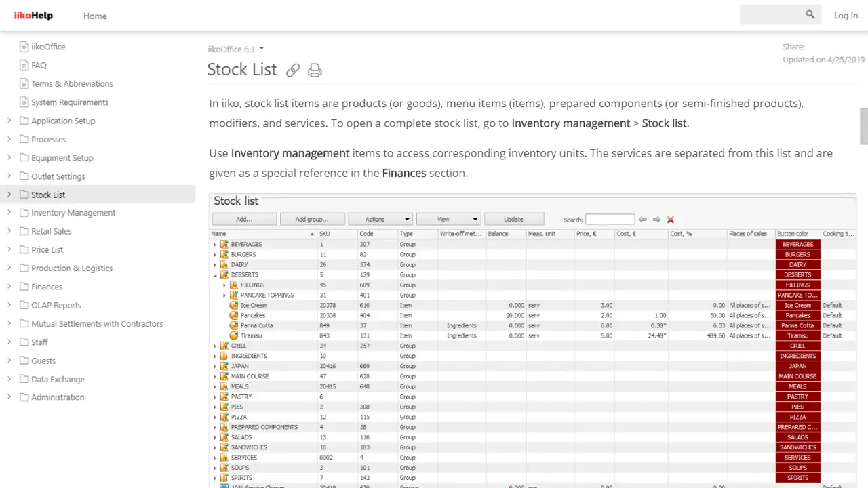Click the Guests folder icon in sidebar
Screen dimensions: 868x488
pyautogui.click(x=24, y=361)
